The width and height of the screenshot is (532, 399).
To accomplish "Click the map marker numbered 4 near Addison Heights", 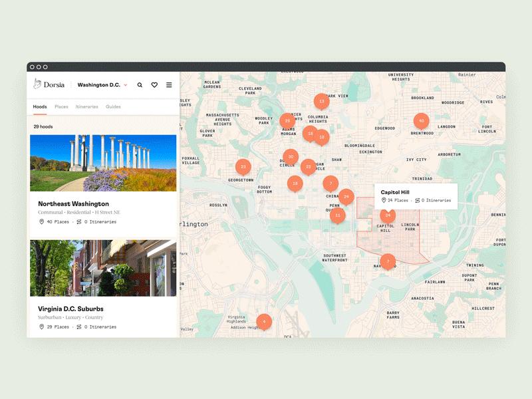I will tap(264, 321).
